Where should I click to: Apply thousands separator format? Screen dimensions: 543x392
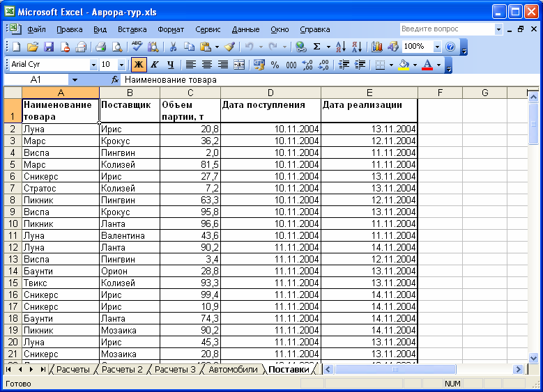pos(291,64)
